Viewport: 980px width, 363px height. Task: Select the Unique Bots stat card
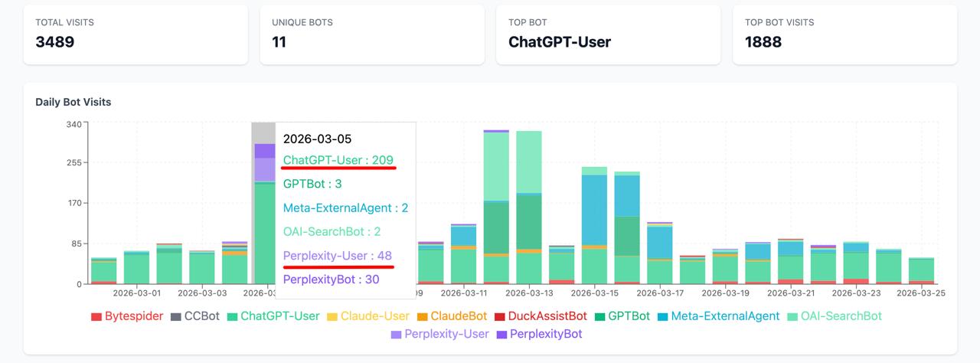click(371, 34)
